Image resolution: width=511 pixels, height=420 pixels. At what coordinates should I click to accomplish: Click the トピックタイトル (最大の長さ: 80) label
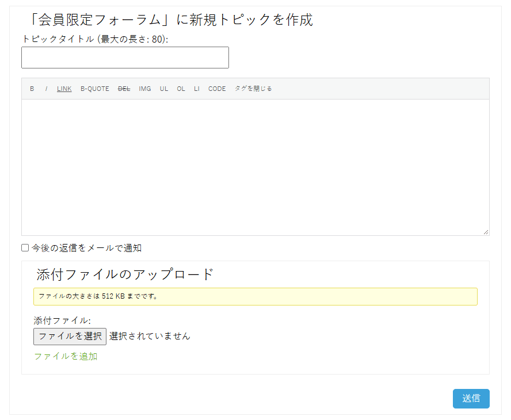[x=95, y=39]
